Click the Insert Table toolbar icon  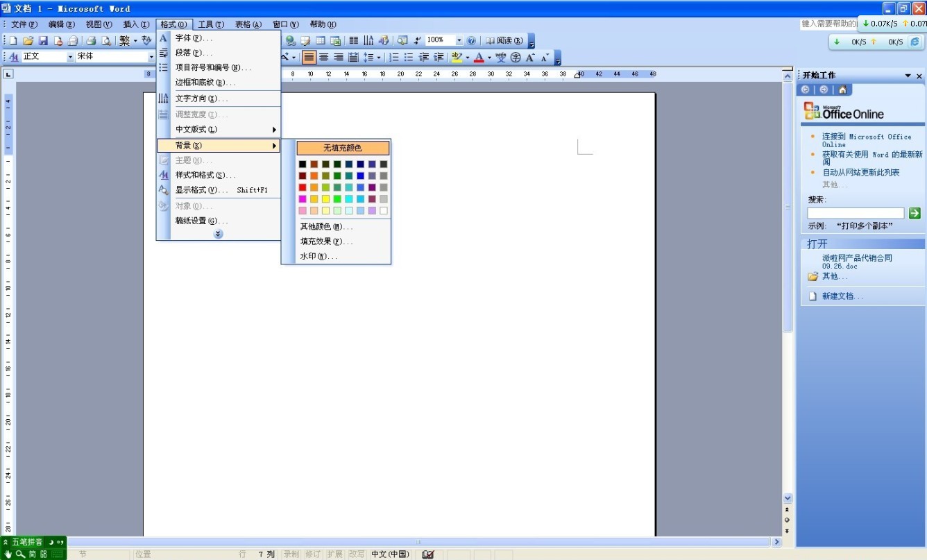point(320,41)
